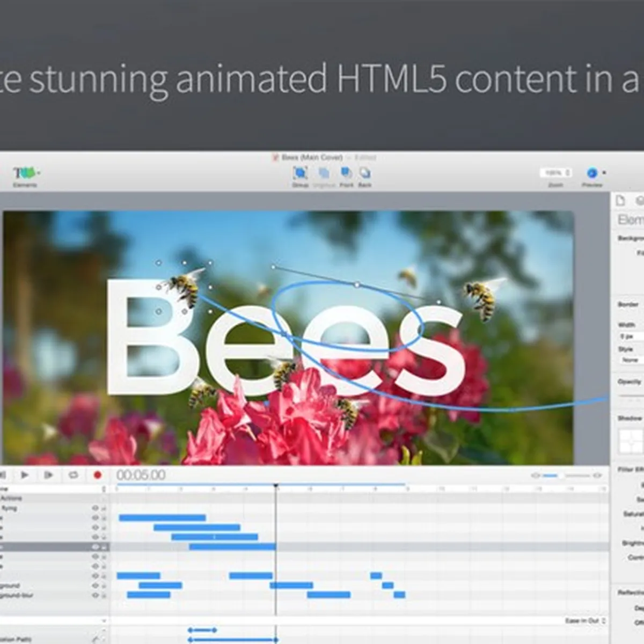Open the Zoom percentage popup
644x644 pixels.
coord(555,173)
